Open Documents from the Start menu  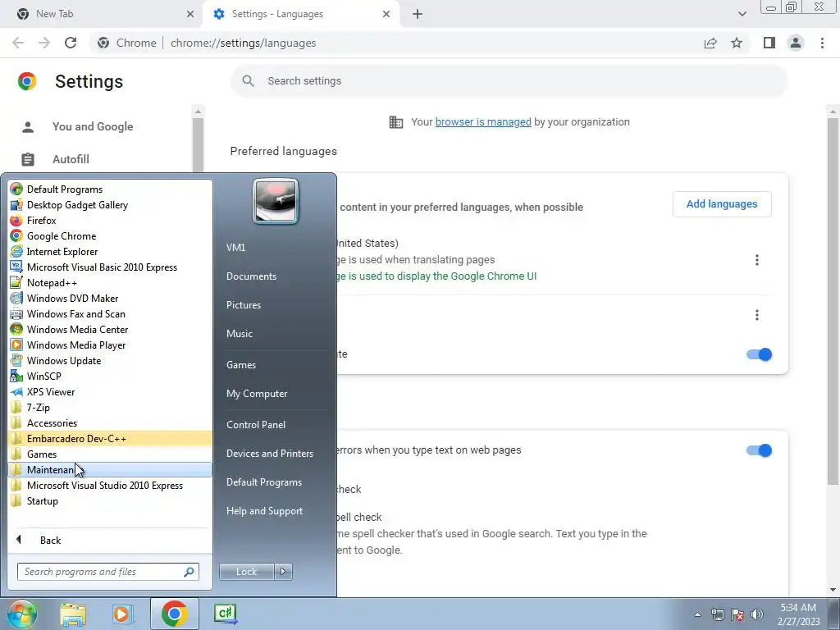pos(251,276)
